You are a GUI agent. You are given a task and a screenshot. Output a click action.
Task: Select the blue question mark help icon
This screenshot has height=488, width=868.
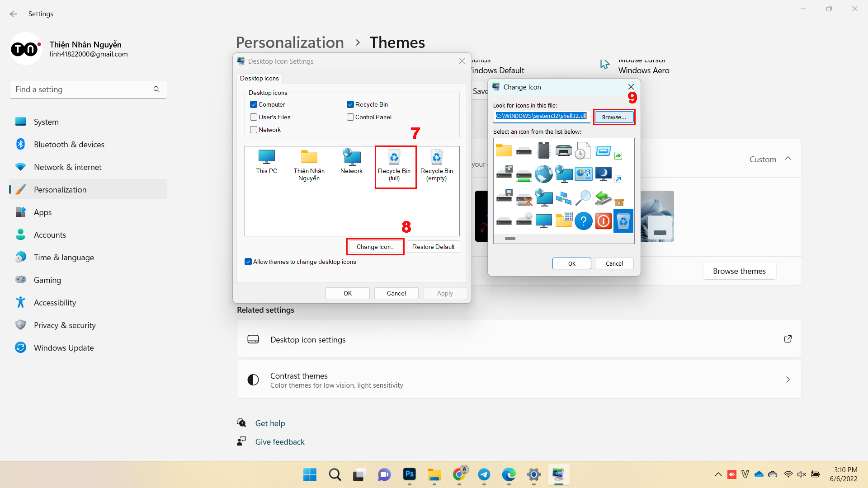point(583,221)
